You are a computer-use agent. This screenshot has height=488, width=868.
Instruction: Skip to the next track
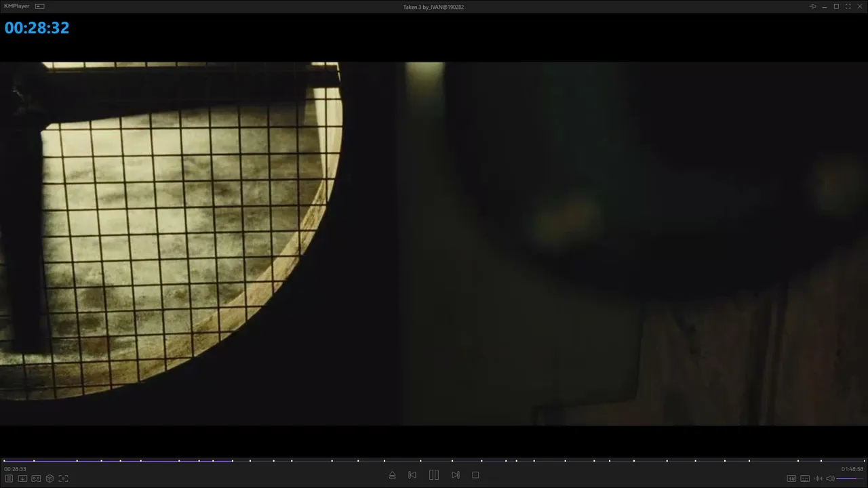456,475
